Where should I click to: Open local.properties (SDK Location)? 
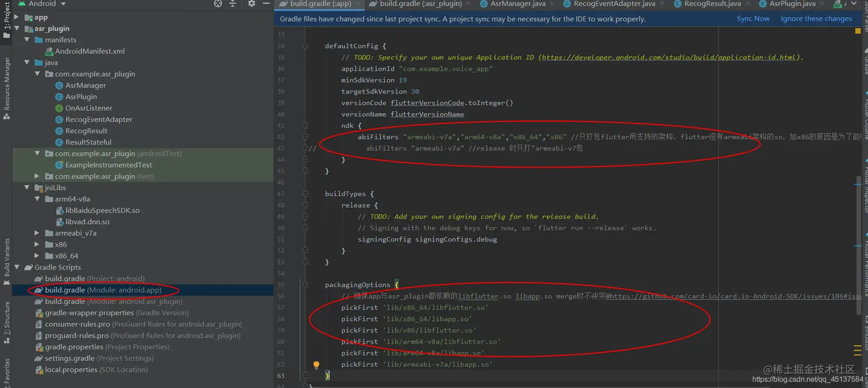(x=91, y=370)
